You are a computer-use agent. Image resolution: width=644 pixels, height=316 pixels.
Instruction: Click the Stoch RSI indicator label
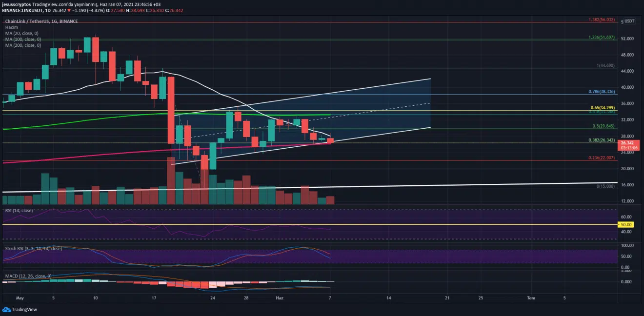coord(33,249)
